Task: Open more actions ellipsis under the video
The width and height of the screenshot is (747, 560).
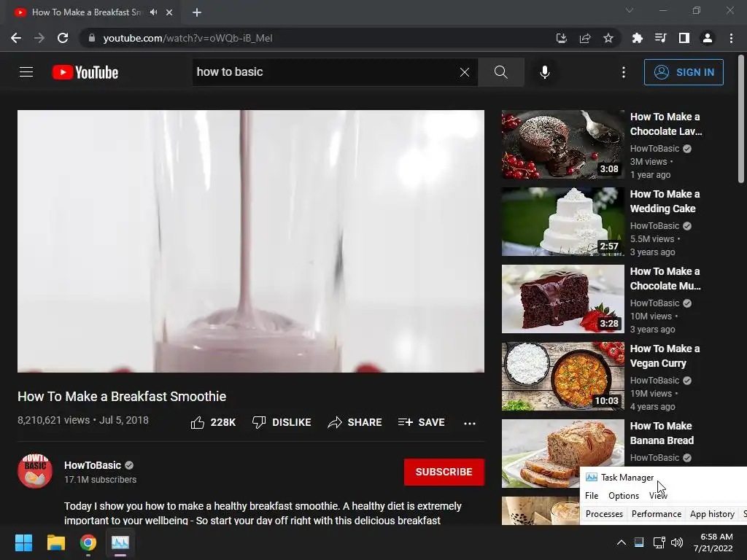Action: pyautogui.click(x=470, y=424)
